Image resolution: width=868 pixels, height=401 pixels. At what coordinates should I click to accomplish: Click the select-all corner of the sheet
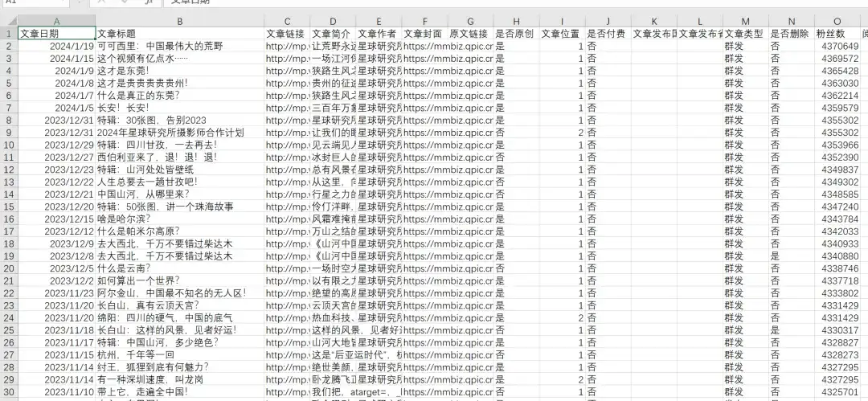tap(9, 22)
